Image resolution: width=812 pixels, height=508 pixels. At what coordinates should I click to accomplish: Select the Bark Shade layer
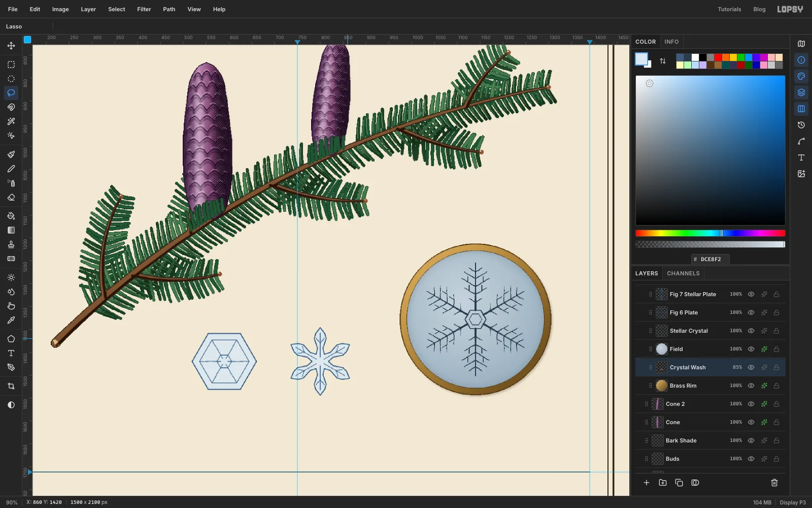(710, 440)
